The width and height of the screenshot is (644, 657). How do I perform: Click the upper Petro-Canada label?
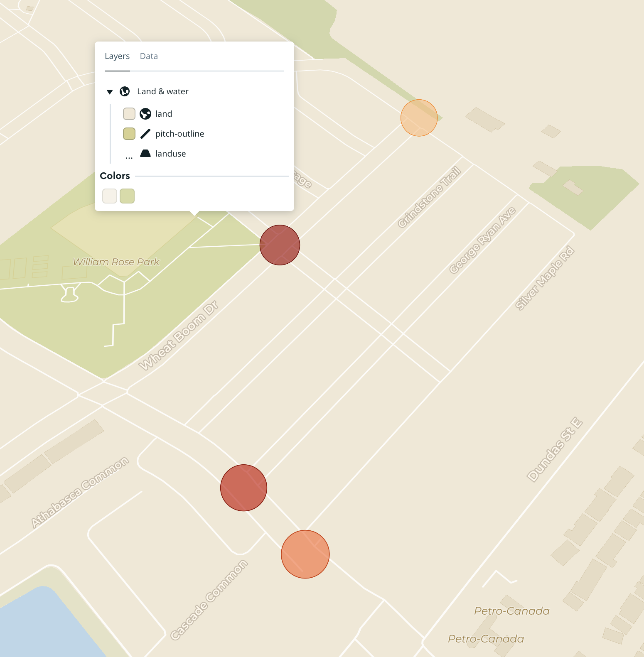512,611
